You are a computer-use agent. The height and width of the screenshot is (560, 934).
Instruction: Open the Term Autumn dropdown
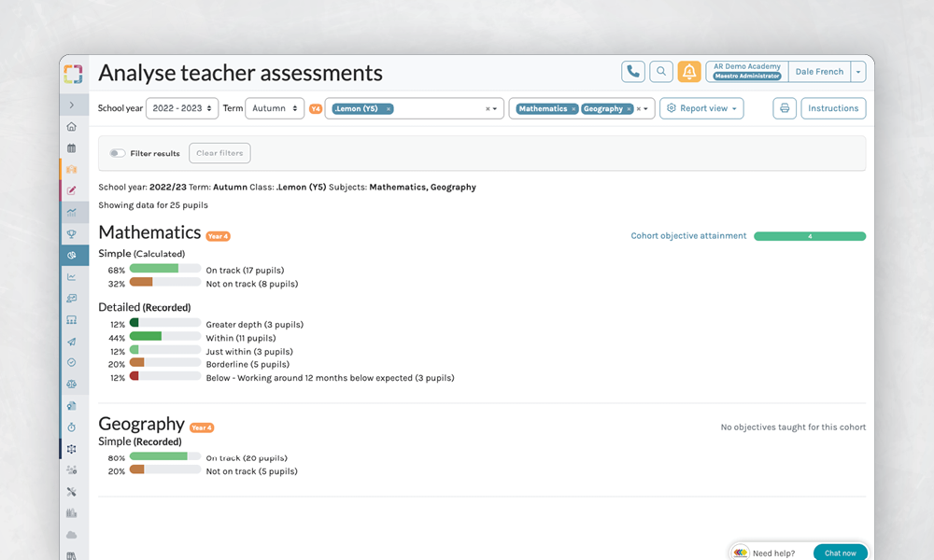(x=275, y=108)
